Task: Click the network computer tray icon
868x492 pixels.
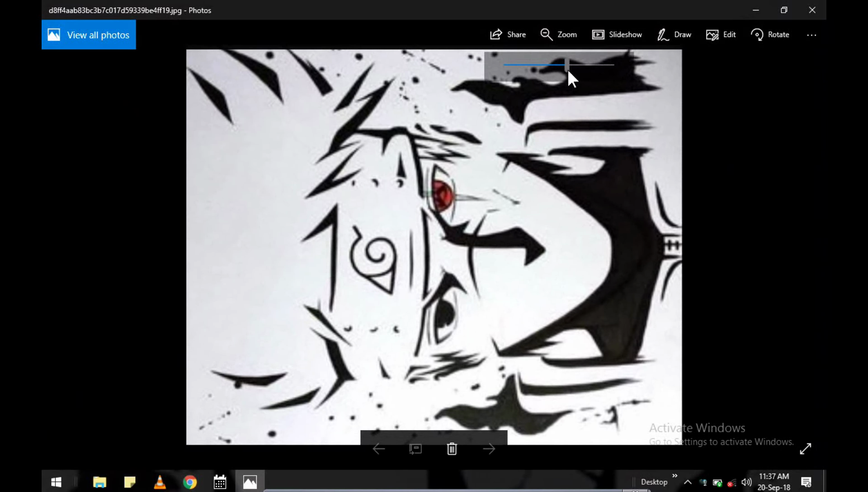Action: point(703,483)
